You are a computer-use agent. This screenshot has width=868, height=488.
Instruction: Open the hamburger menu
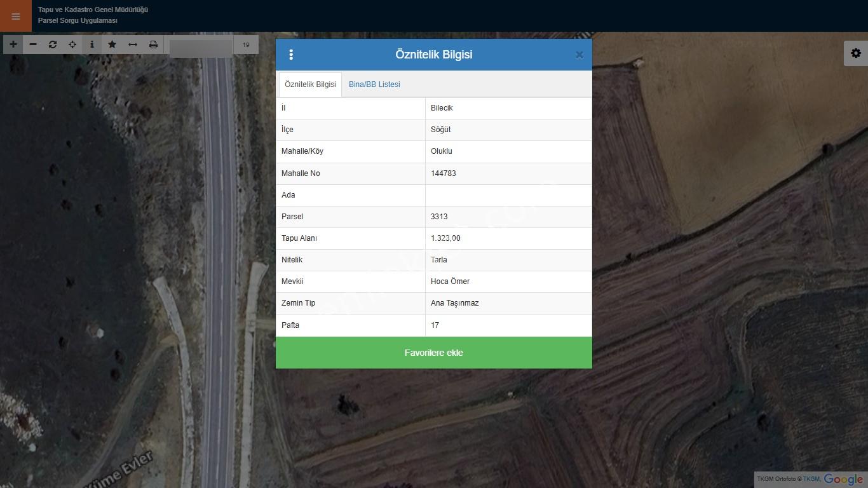[x=16, y=16]
